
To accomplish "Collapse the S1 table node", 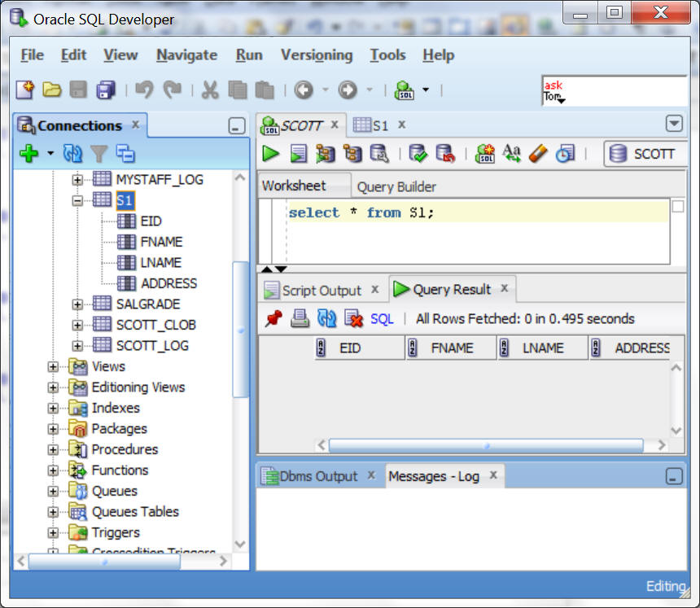I will (77, 201).
